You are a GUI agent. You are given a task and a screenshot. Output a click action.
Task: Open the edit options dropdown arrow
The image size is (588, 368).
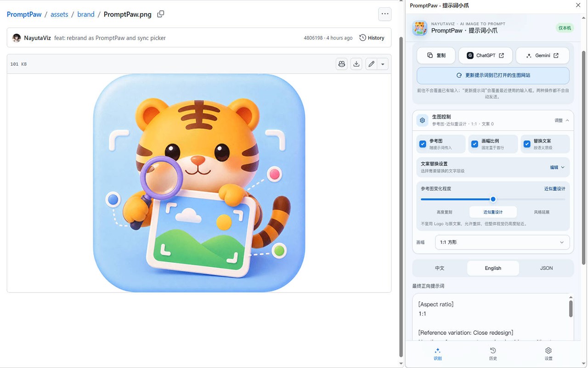383,64
